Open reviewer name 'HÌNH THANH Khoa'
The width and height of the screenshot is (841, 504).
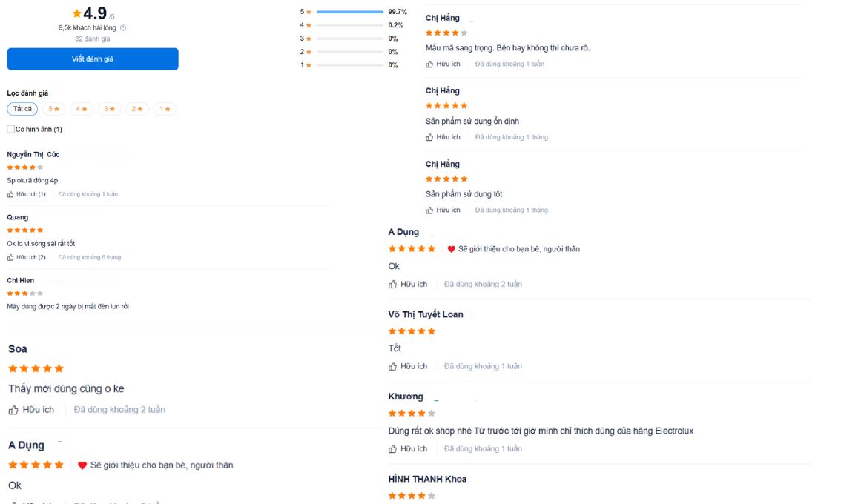pyautogui.click(x=427, y=479)
